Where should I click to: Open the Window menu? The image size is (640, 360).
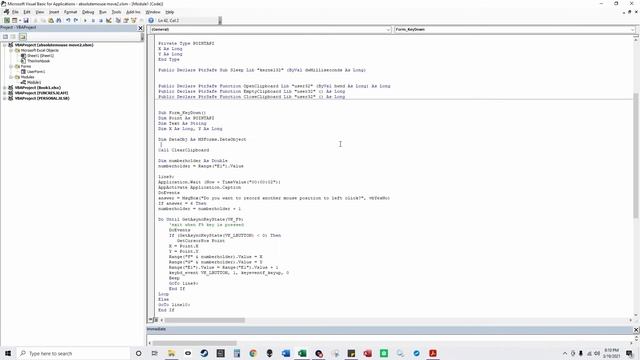[x=153, y=12]
